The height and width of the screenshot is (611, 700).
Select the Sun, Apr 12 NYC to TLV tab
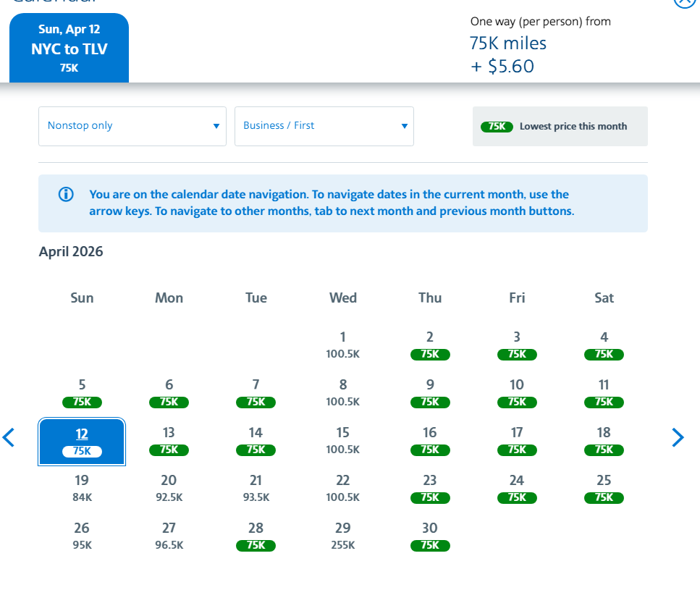click(x=69, y=49)
